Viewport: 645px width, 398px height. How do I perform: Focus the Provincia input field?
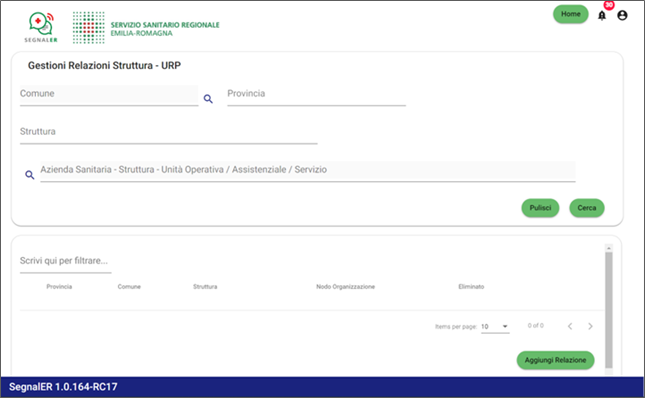point(316,95)
